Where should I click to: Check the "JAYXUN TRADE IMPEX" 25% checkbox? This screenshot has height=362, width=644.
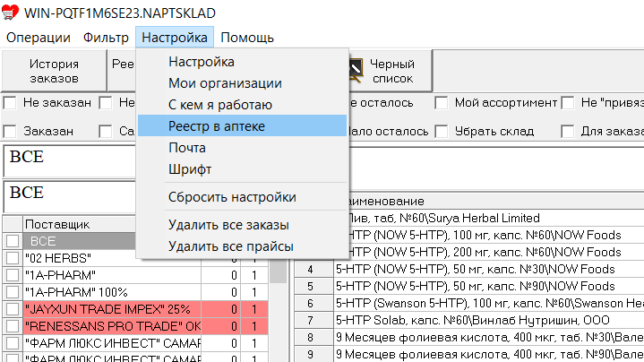point(13,309)
